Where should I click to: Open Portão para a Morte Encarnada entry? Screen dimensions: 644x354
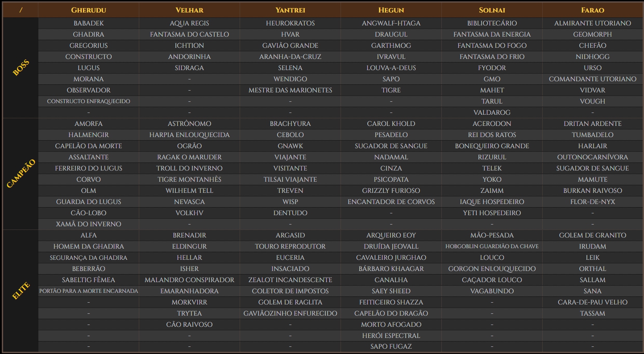click(x=88, y=291)
